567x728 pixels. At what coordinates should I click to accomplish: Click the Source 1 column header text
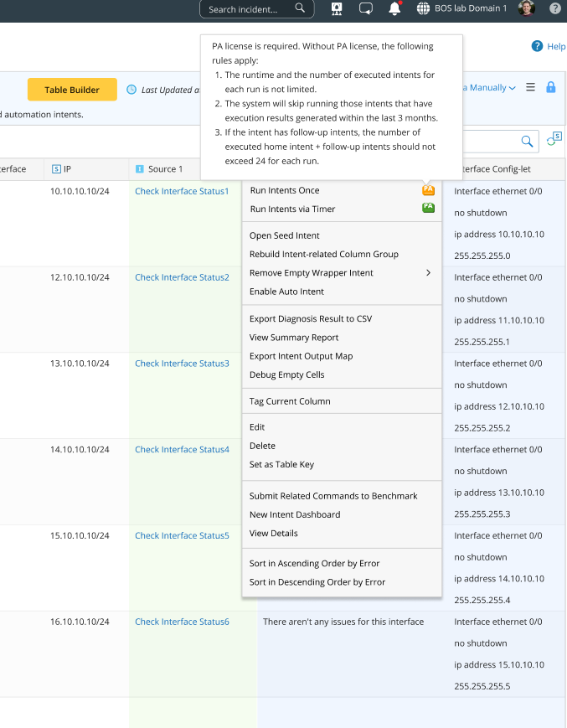pos(165,169)
